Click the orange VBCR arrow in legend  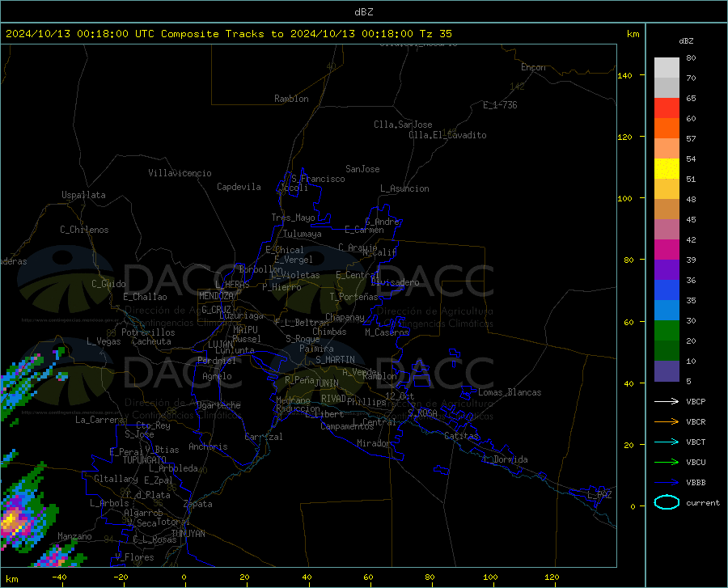pyautogui.click(x=667, y=422)
